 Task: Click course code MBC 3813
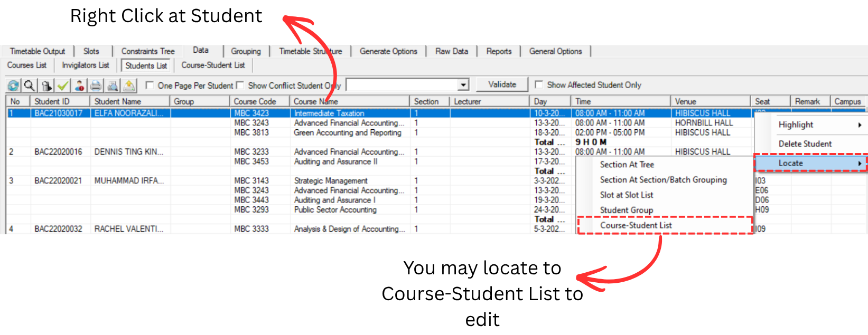(x=251, y=133)
